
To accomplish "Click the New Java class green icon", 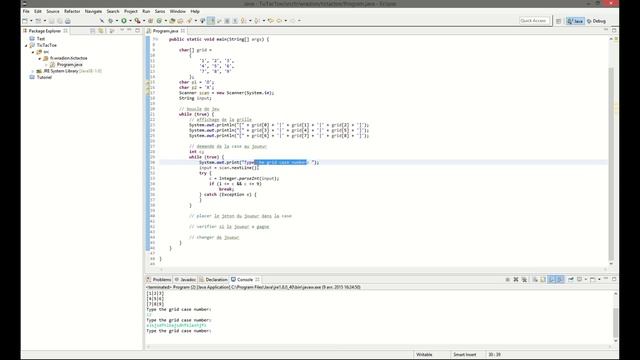I will [x=159, y=21].
